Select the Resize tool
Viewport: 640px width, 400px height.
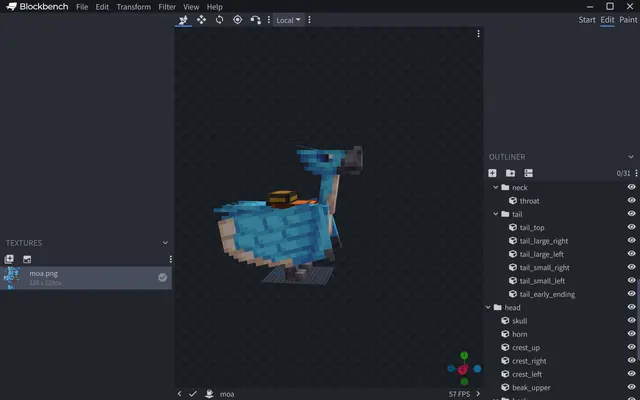pos(201,20)
